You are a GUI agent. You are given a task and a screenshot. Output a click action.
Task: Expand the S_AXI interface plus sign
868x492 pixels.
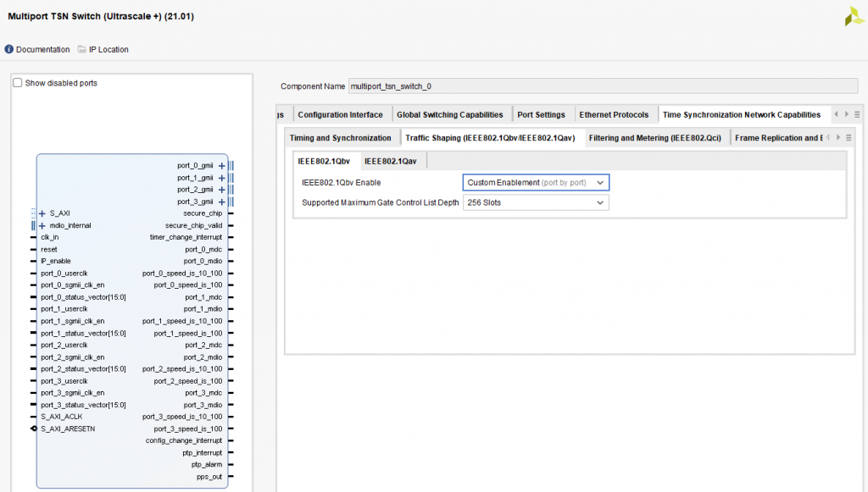(x=42, y=213)
